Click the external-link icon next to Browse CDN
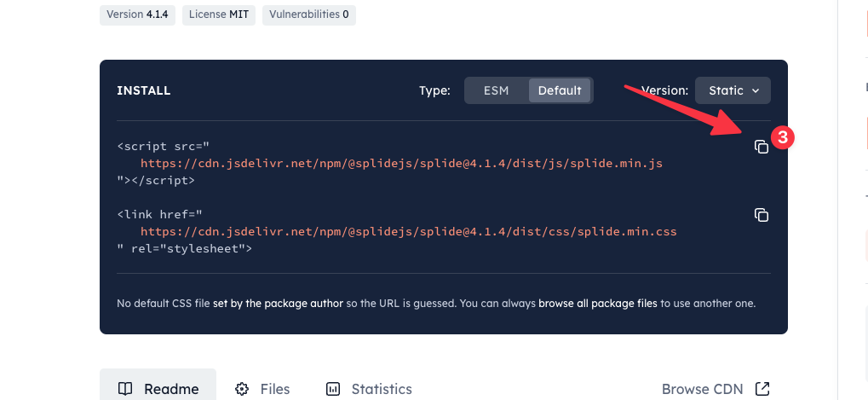 coord(763,389)
